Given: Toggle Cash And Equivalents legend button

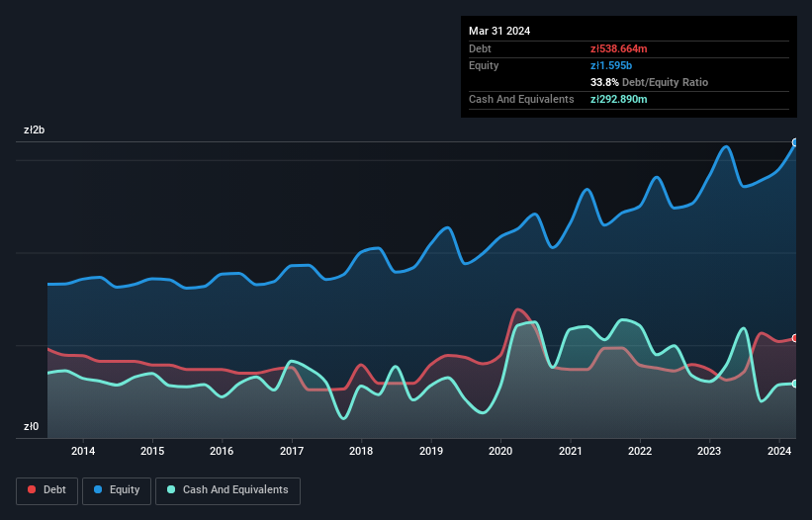Looking at the screenshot, I should coord(227,490).
